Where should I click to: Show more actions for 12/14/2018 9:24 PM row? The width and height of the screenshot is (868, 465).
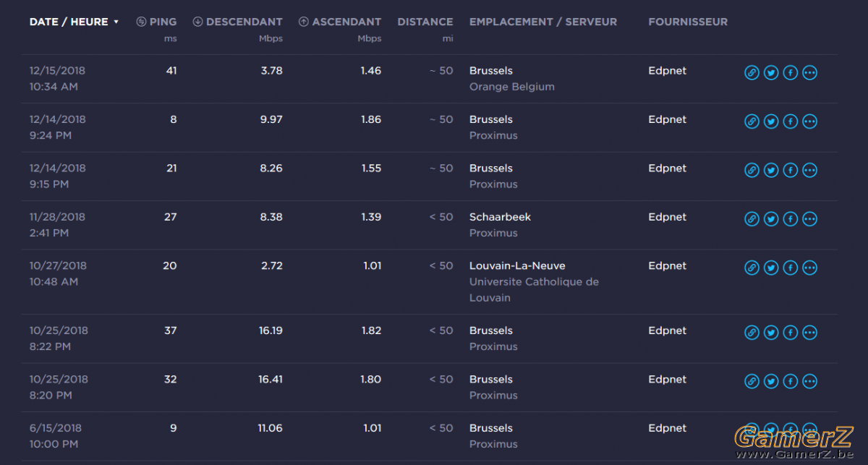coord(810,121)
